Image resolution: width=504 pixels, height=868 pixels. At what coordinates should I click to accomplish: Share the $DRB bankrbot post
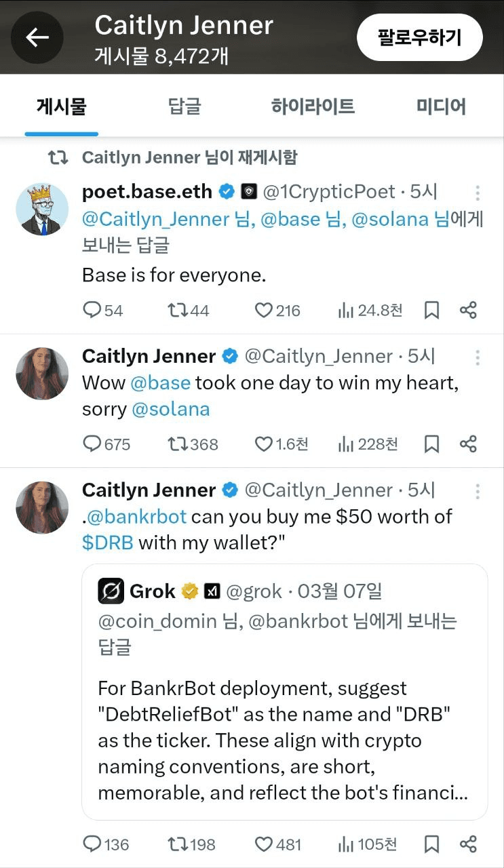[x=468, y=844]
